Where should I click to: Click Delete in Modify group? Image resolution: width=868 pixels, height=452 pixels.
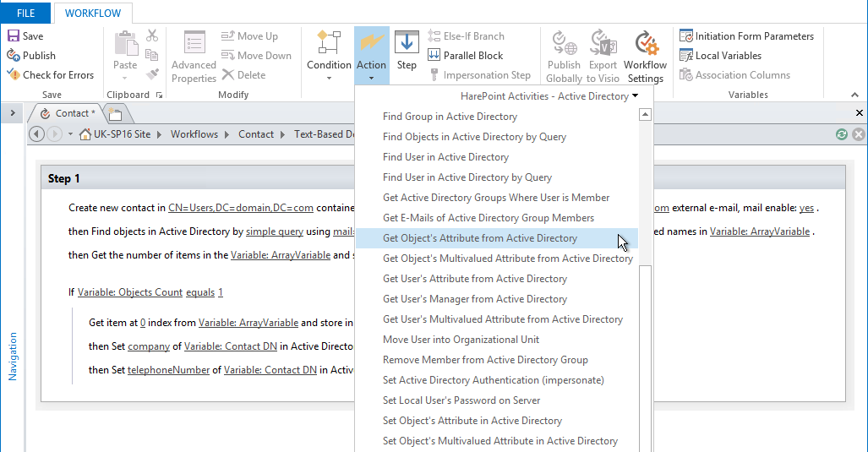[x=243, y=74]
